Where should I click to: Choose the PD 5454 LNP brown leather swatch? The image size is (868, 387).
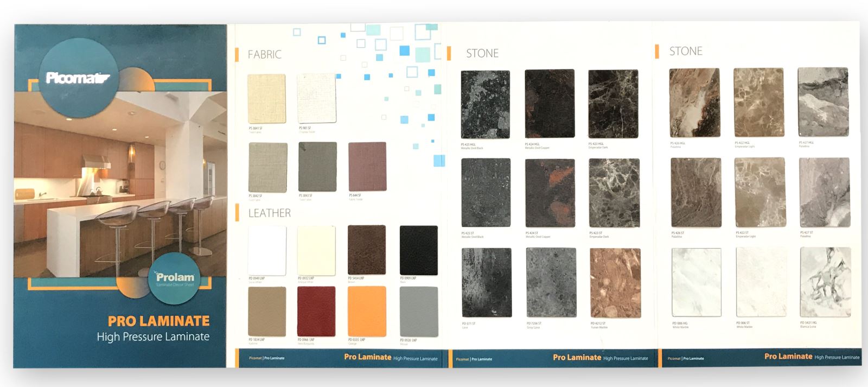tap(367, 250)
